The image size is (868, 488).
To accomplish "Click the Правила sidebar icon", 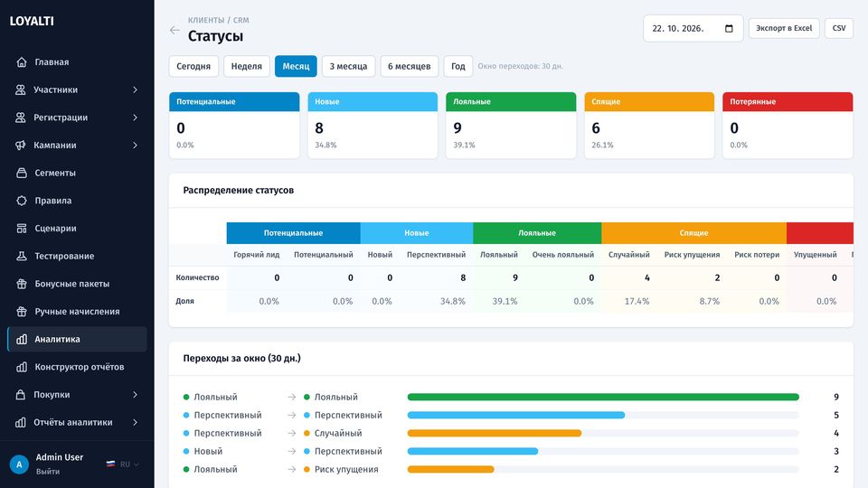I will click(21, 201).
